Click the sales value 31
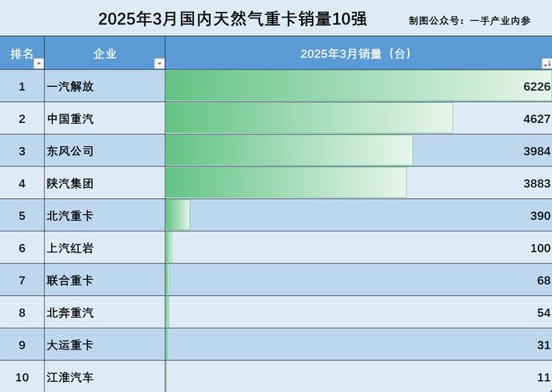This screenshot has width=552, height=392. [x=544, y=345]
